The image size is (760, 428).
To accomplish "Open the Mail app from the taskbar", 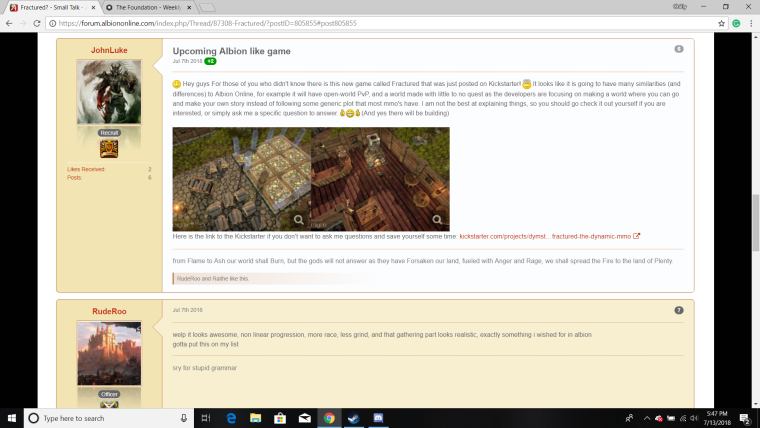I will (x=304, y=418).
